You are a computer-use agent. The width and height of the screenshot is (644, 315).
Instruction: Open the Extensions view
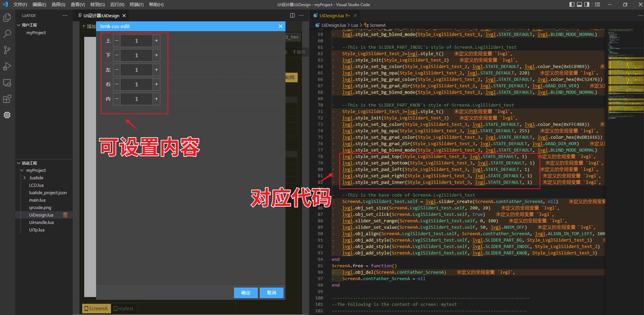pyautogui.click(x=7, y=99)
